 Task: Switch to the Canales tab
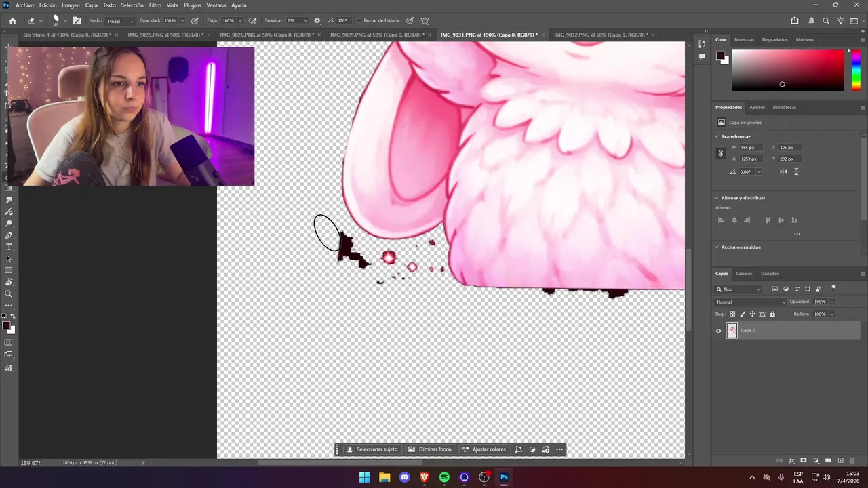[744, 274]
